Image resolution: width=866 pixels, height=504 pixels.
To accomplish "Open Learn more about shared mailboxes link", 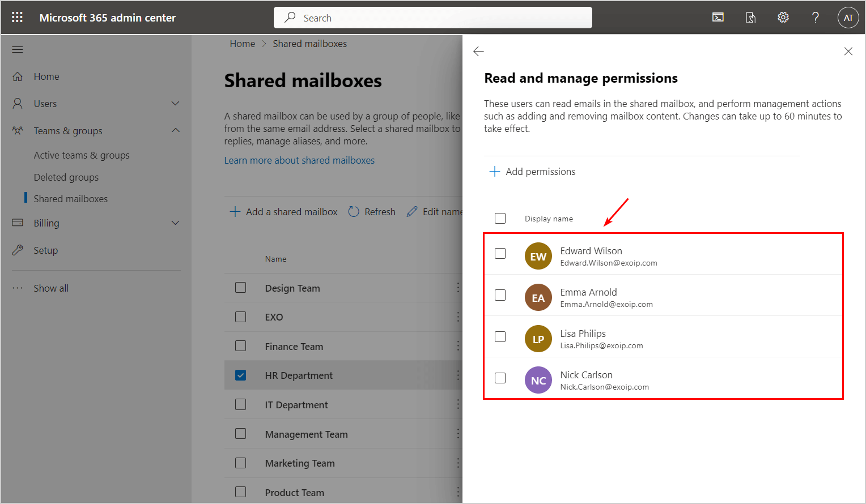I will (299, 160).
